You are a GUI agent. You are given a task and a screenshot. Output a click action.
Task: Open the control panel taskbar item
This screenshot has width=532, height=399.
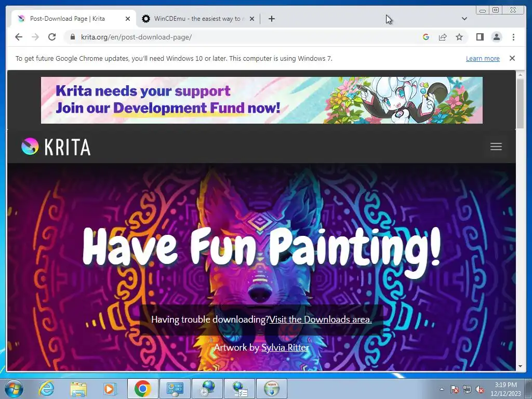[175, 389]
